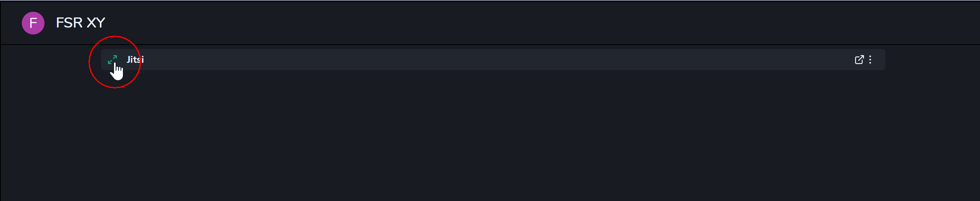Click the external-link popout icon
Screen dimensions: 980x201
tap(859, 60)
